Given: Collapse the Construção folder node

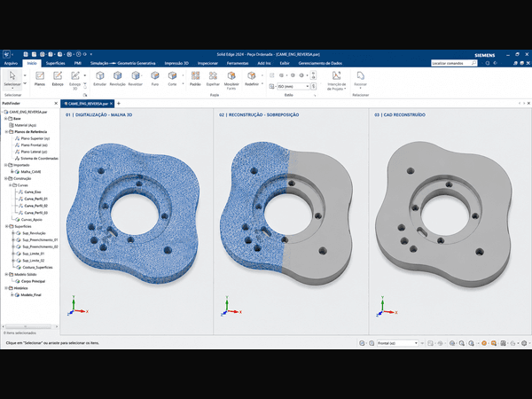Looking at the screenshot, I should click(6, 178).
